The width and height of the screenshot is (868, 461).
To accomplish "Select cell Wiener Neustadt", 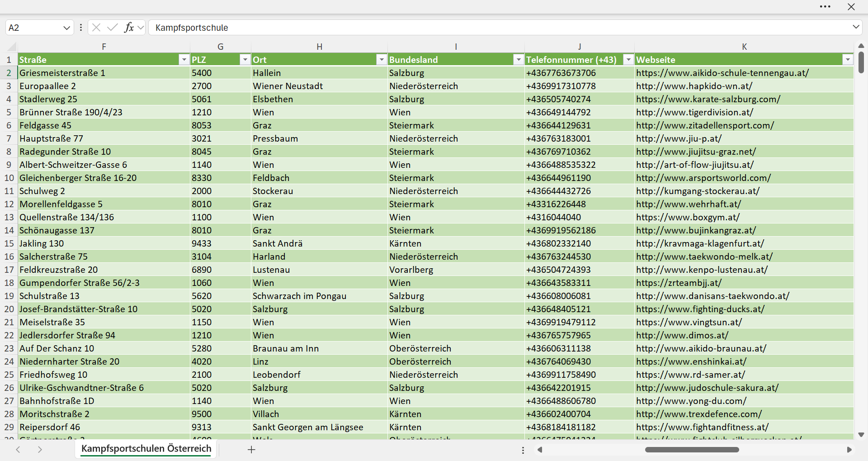I will [x=319, y=86].
